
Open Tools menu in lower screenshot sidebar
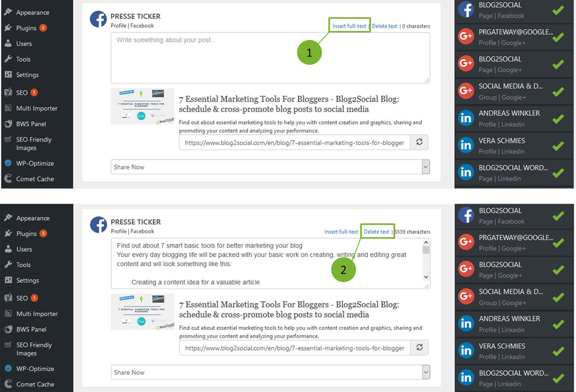pyautogui.click(x=23, y=265)
